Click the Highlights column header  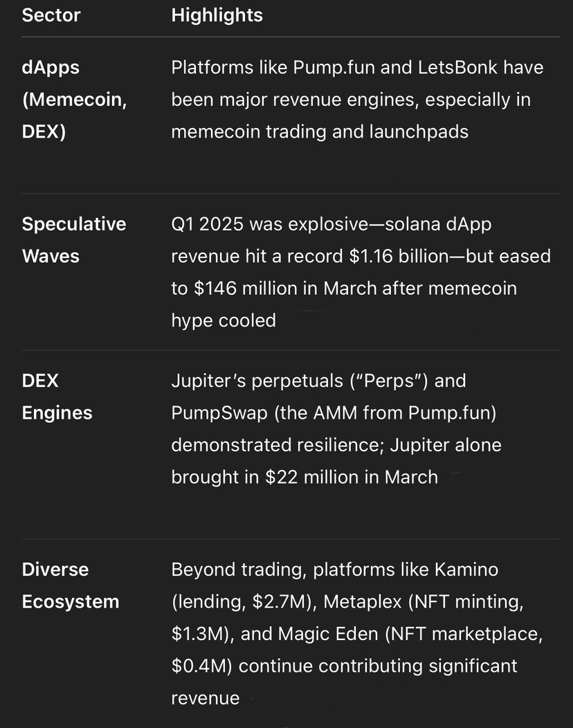coord(217,15)
